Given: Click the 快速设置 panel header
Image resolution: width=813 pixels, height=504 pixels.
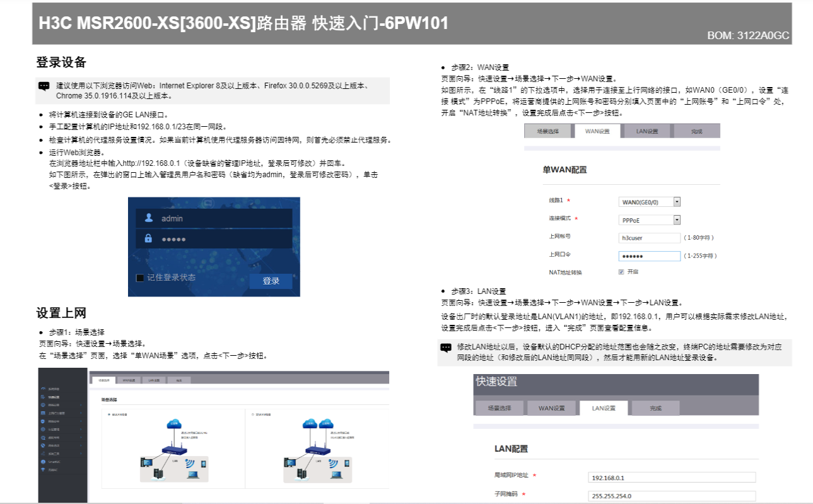Looking at the screenshot, I should [616, 385].
